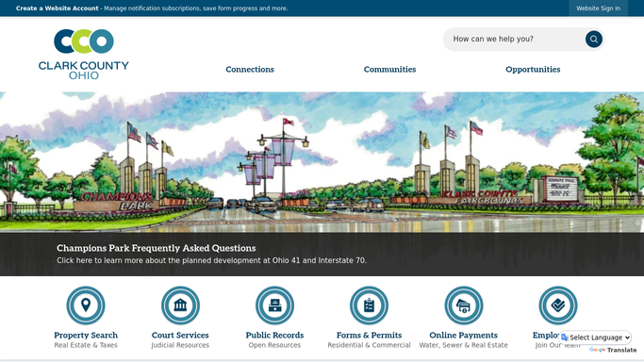644x362 pixels.
Task: Click the Property Search text link
Action: pyautogui.click(x=86, y=335)
